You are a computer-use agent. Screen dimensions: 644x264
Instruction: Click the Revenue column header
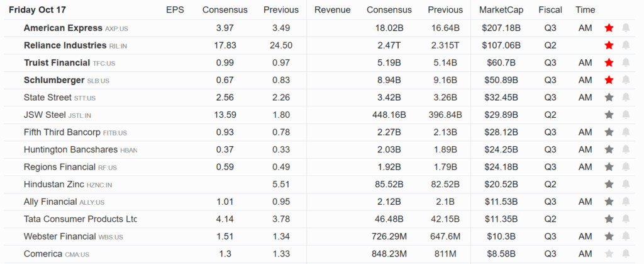click(x=332, y=10)
